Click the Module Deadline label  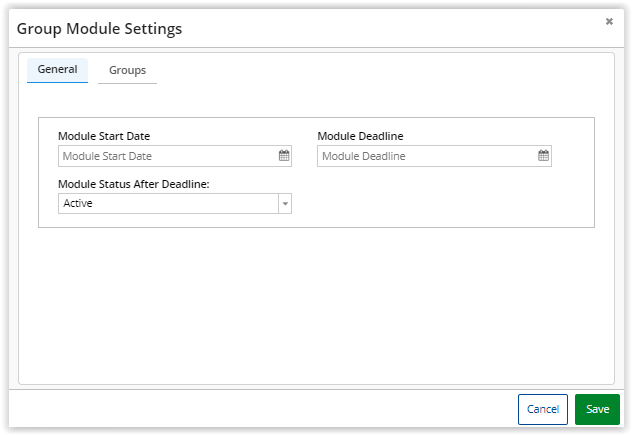coord(360,136)
